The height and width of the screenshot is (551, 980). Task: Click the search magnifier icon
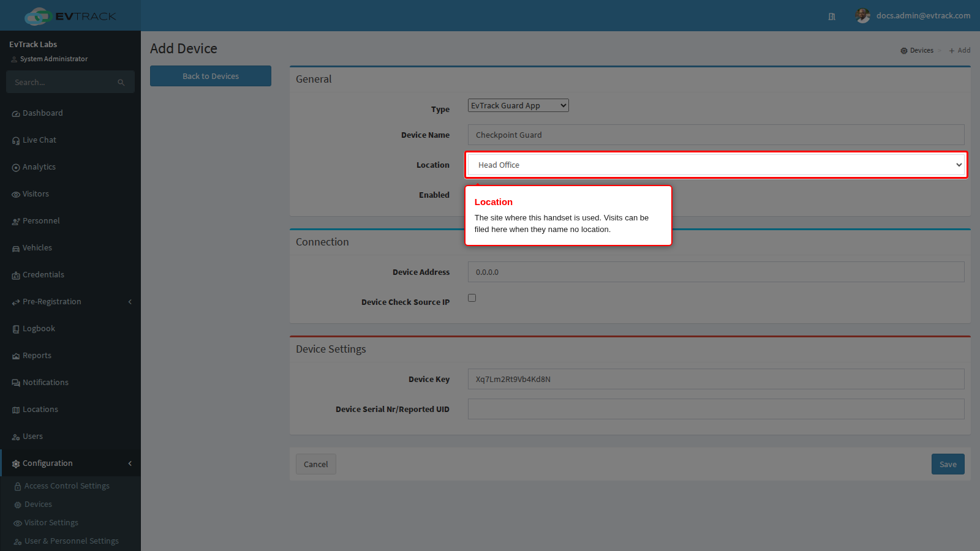click(x=121, y=83)
